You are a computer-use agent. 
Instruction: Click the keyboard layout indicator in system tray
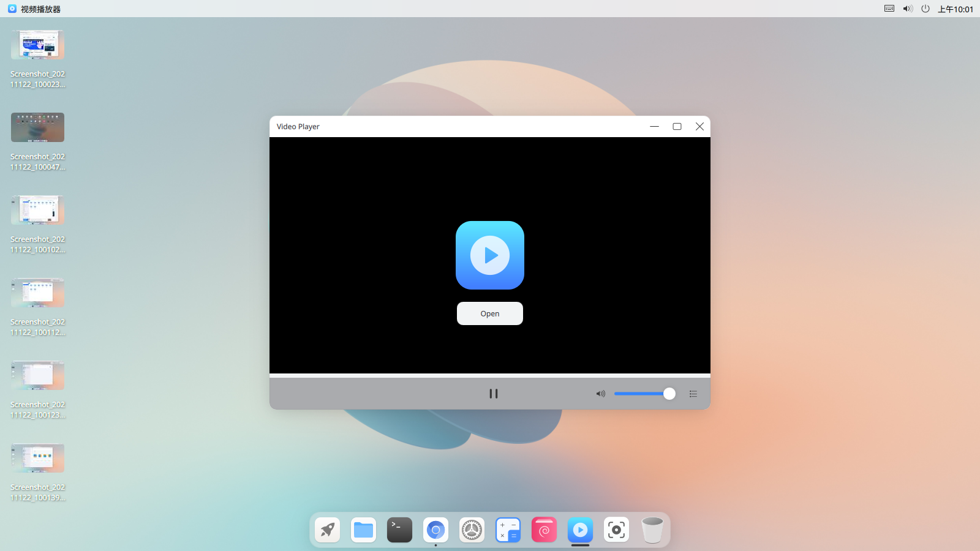888,9
